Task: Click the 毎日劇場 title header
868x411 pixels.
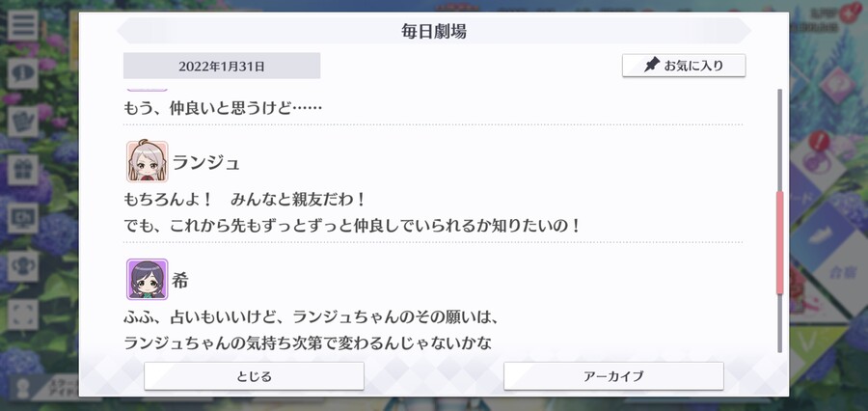Action: point(434,31)
